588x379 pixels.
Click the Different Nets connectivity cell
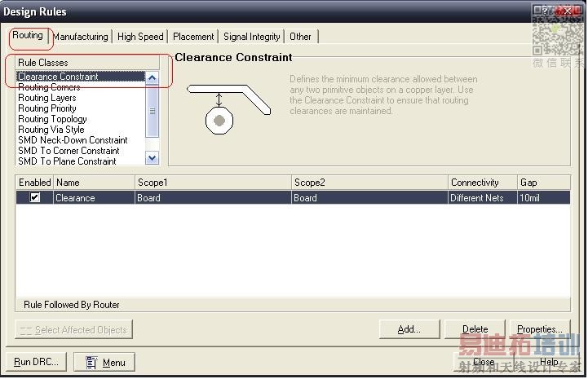click(483, 197)
